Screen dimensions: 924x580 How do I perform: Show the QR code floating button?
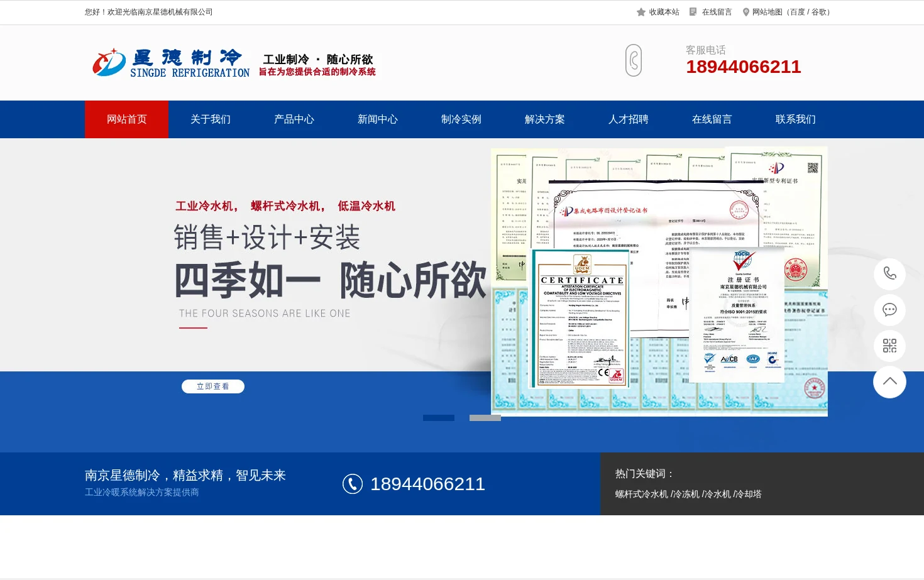tap(889, 346)
